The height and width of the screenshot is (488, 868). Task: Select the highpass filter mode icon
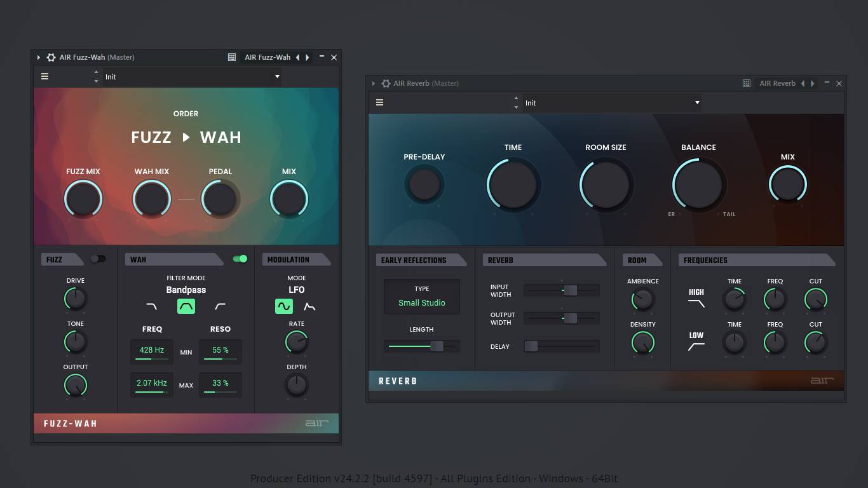click(x=220, y=307)
